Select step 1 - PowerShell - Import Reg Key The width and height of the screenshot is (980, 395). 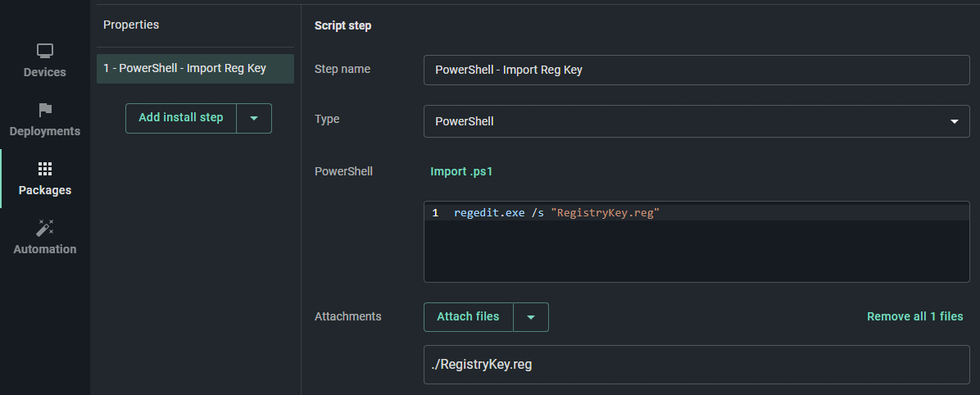(195, 69)
